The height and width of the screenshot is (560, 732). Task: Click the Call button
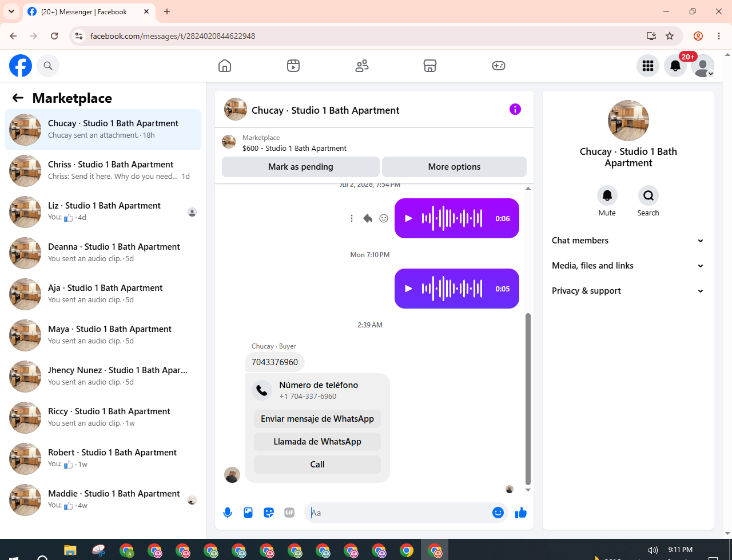[317, 465]
